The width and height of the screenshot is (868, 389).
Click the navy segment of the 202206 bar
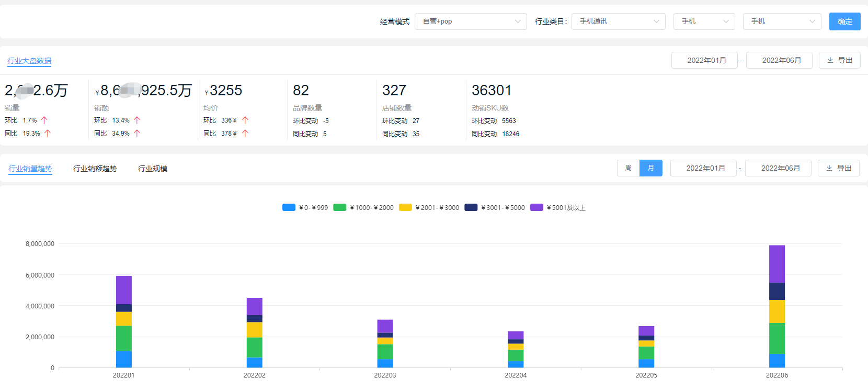[777, 292]
